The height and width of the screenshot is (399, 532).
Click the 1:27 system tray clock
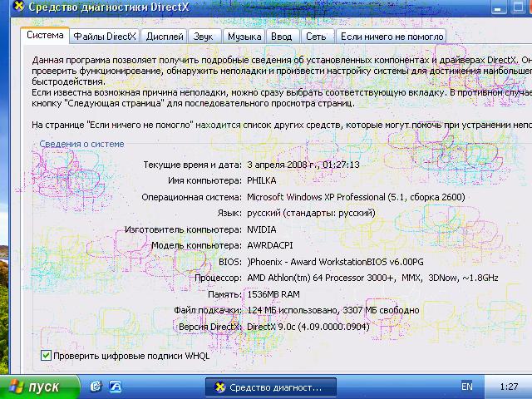coord(509,387)
